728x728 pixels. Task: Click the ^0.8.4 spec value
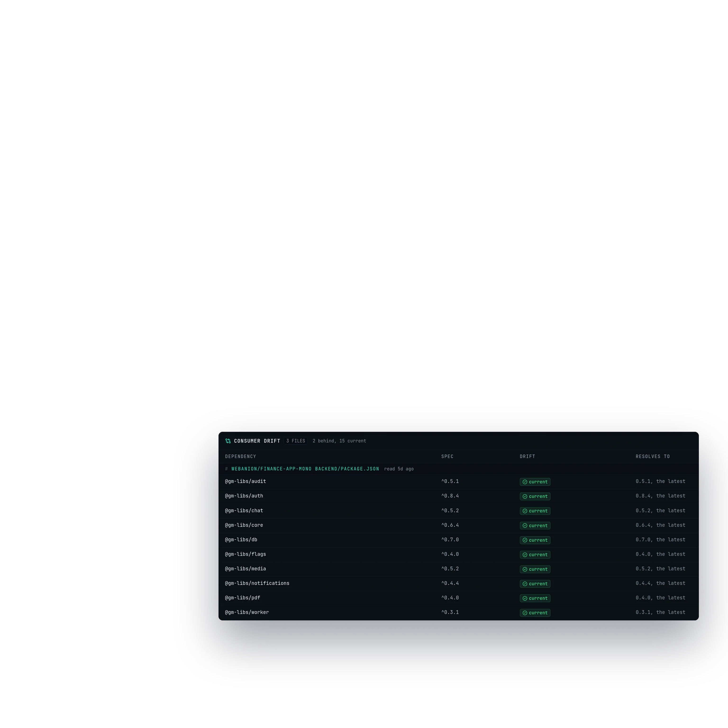click(x=450, y=496)
